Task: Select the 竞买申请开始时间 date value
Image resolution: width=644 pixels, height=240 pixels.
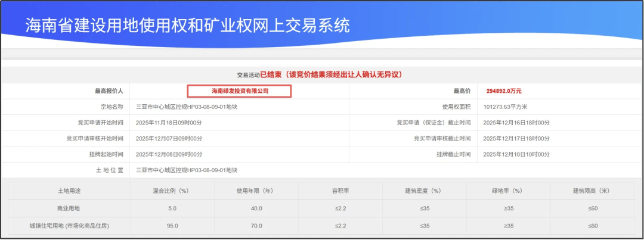Action: pyautogui.click(x=169, y=122)
